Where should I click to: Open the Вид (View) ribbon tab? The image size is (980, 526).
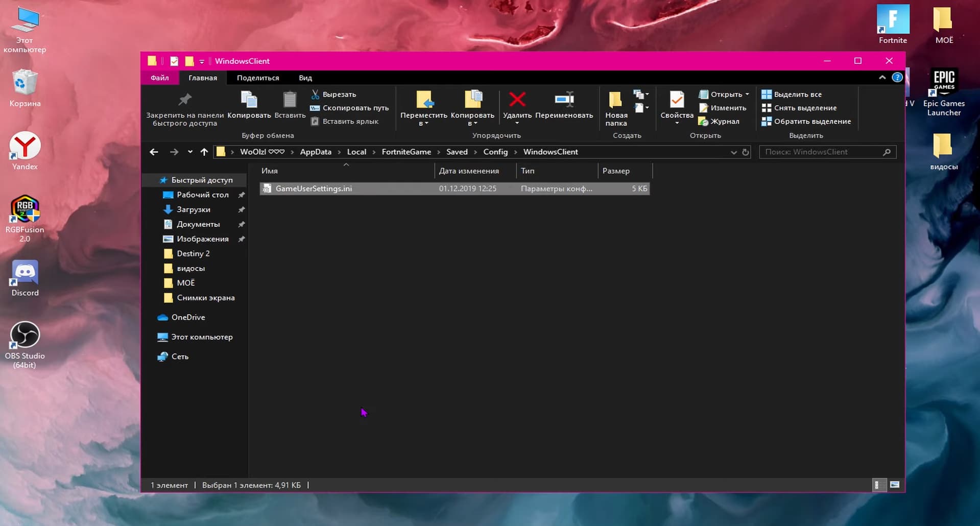coord(305,78)
